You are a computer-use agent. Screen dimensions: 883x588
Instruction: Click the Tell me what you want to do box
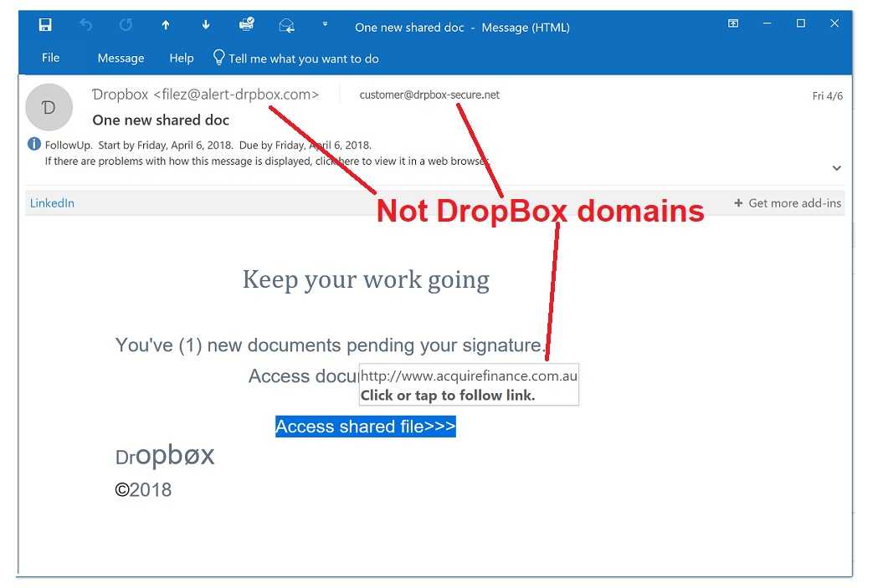[296, 59]
